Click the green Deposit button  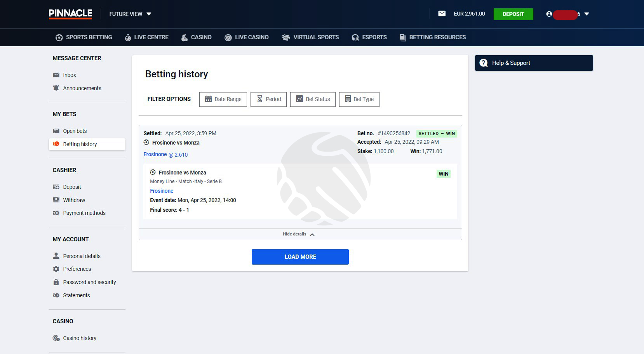(x=513, y=14)
